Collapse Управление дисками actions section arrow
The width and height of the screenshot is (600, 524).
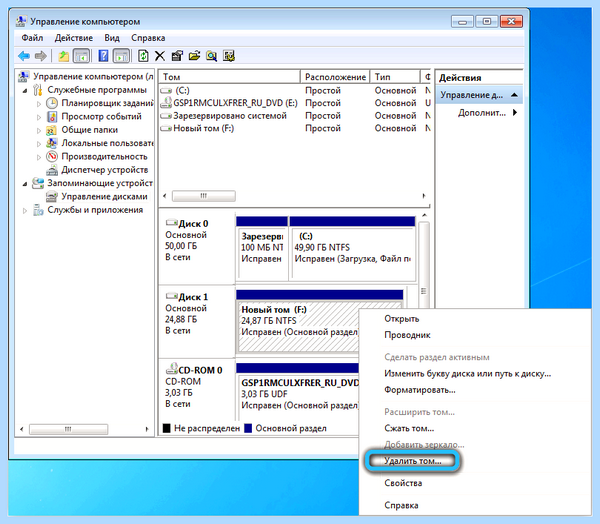[514, 95]
